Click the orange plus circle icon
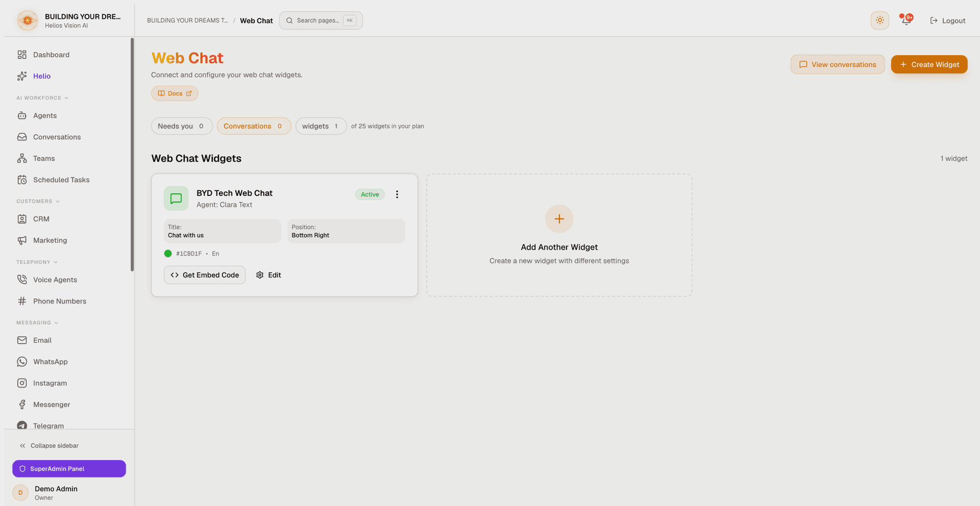980x506 pixels. tap(559, 219)
